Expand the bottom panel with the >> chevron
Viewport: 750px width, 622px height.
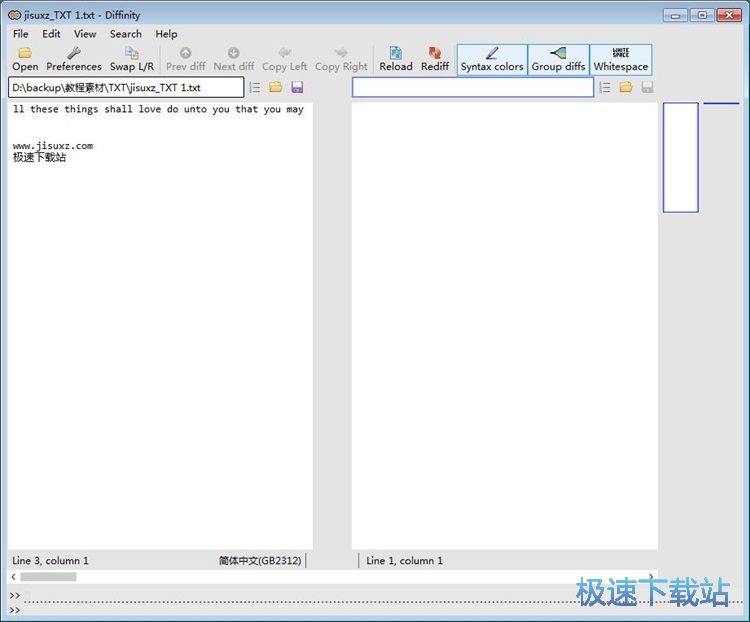coord(15,596)
